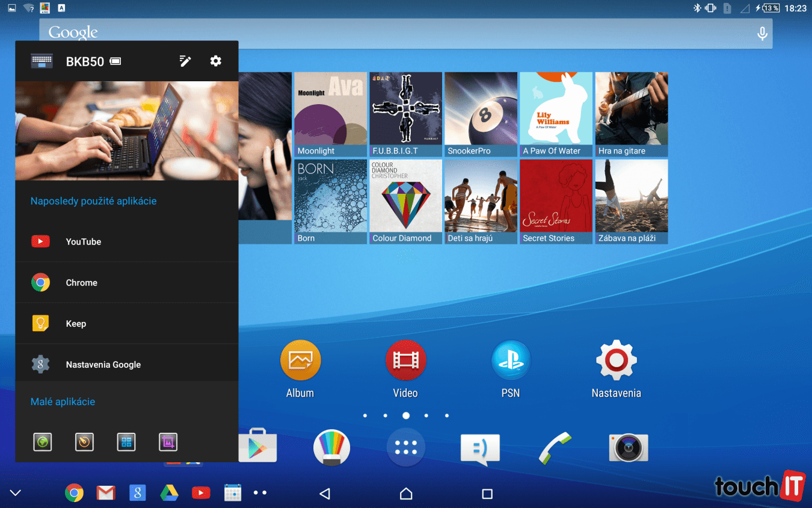Tap the Google search field
The width and height of the screenshot is (812, 508).
391,34
